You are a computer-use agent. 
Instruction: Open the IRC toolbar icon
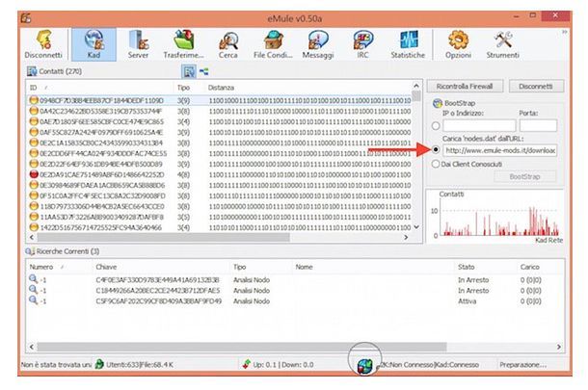coord(362,44)
